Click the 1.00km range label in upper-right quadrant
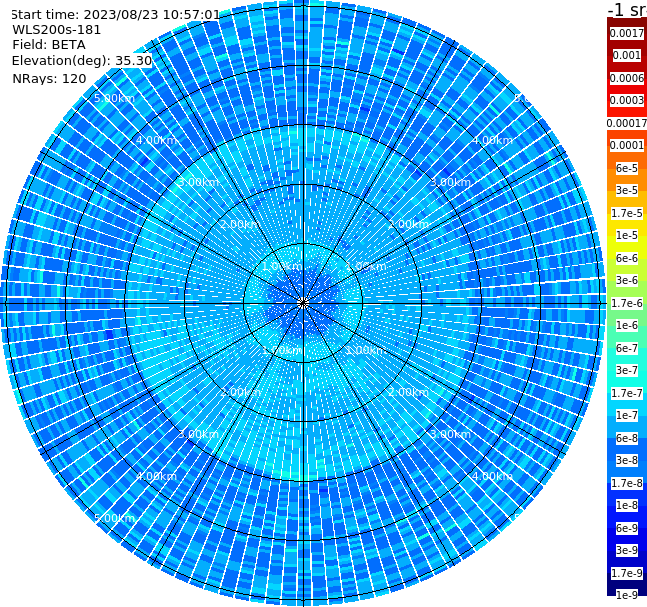 366,266
